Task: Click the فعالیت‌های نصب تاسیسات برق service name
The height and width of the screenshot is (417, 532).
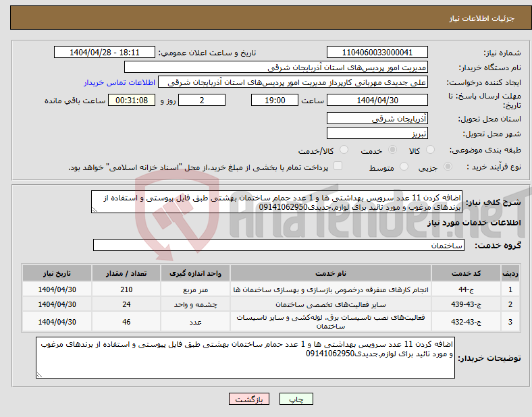Action: coord(331,322)
